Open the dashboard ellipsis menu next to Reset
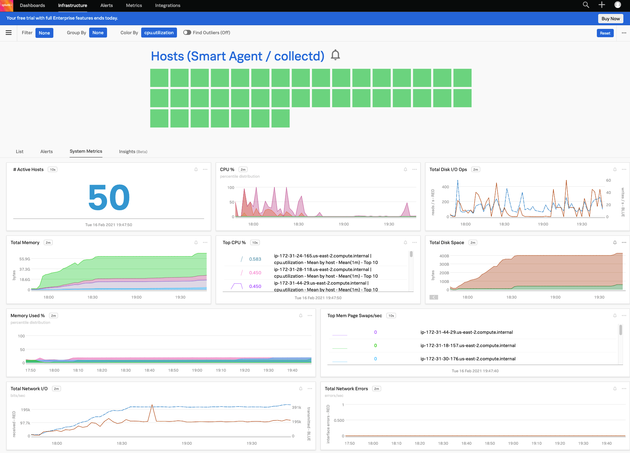This screenshot has width=630, height=453. click(624, 33)
